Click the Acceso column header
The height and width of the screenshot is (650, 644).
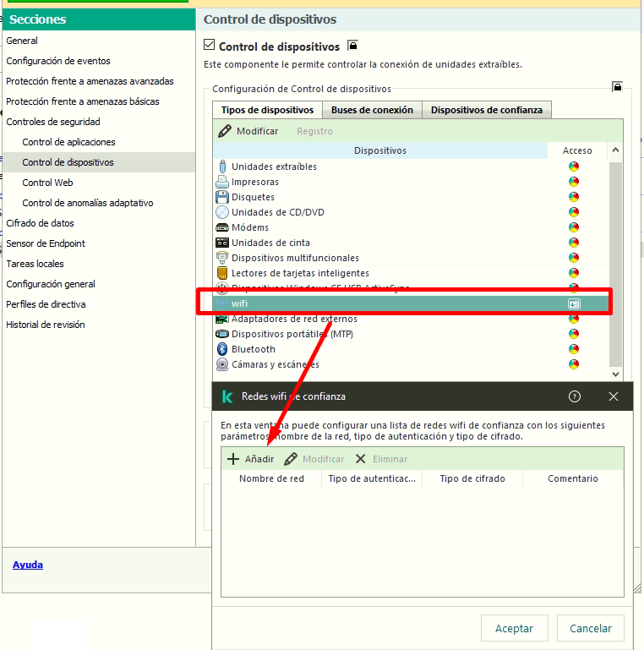[x=577, y=150]
